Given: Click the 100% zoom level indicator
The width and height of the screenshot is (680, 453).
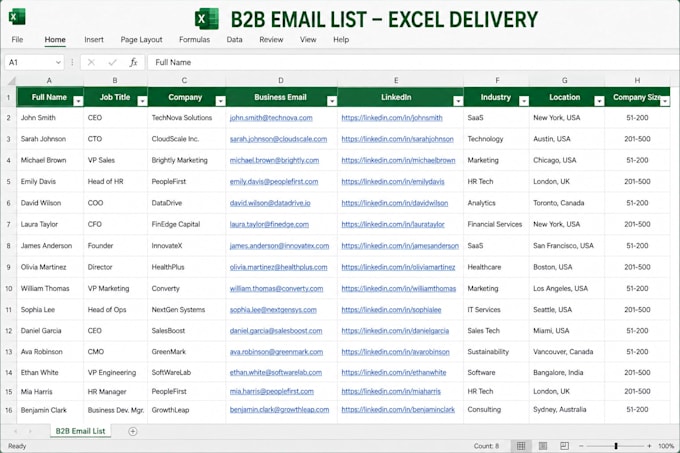Looking at the screenshot, I should (666, 446).
